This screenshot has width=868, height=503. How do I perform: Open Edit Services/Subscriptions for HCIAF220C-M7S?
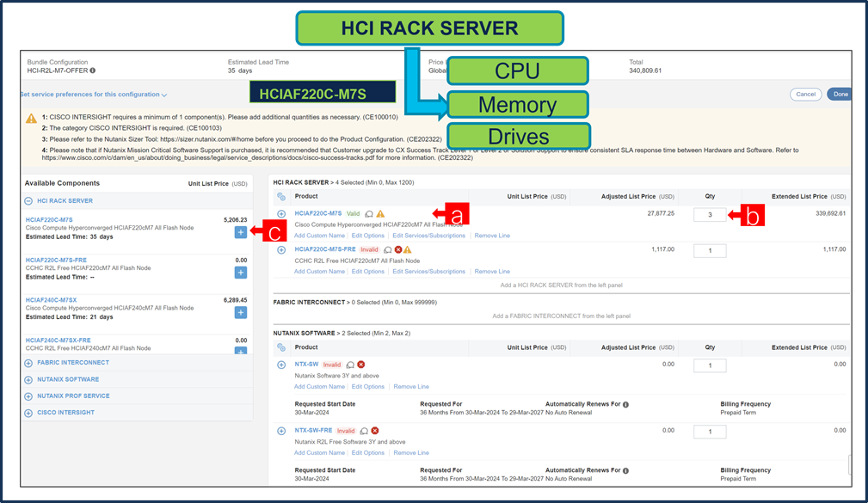click(429, 236)
